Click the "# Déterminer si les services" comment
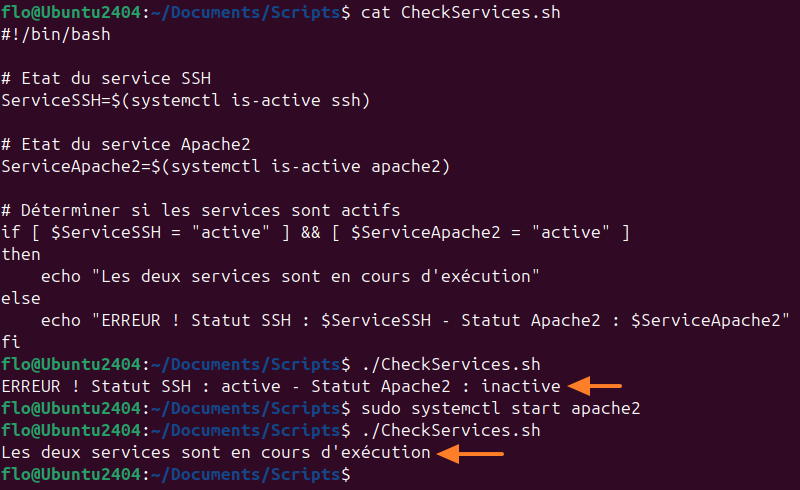Screen dimensions: 800x490 (x=200, y=210)
